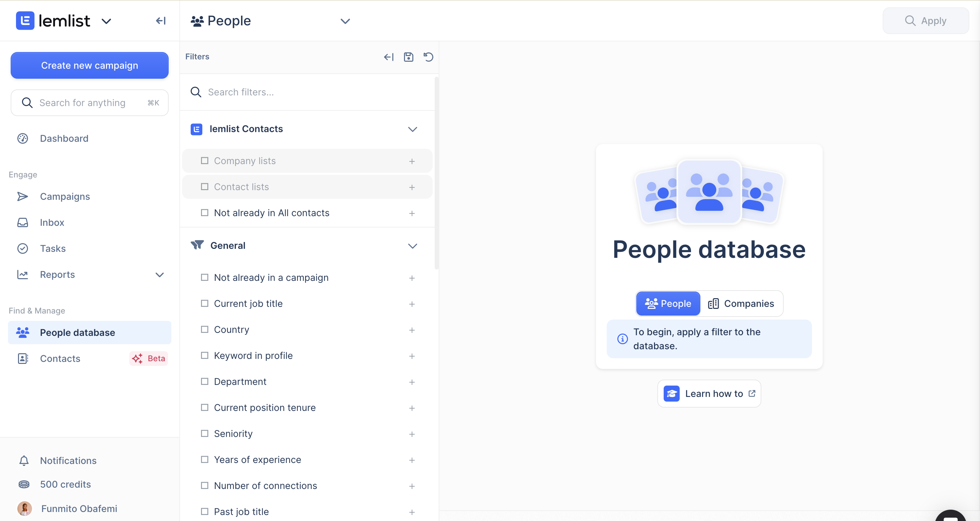Click Create new campaign button
The image size is (980, 521).
click(x=89, y=65)
